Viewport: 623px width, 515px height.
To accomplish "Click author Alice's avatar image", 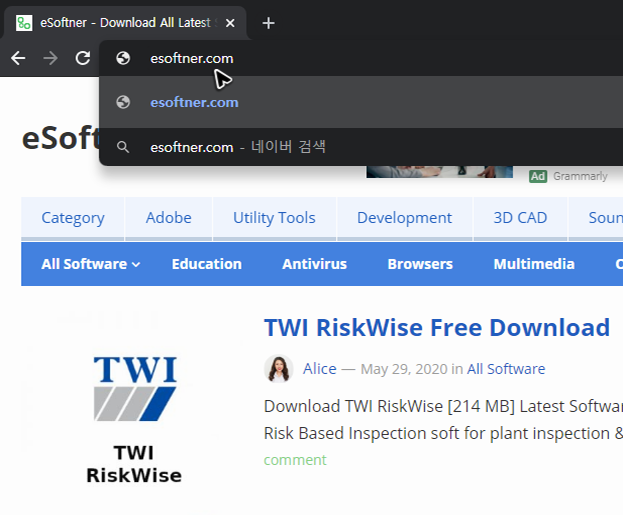I will (279, 369).
